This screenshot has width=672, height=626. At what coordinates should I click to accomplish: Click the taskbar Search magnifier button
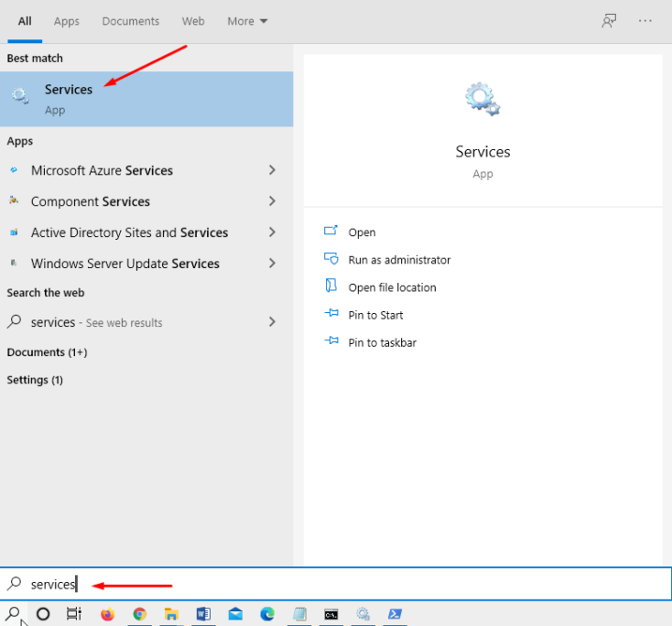(x=14, y=614)
